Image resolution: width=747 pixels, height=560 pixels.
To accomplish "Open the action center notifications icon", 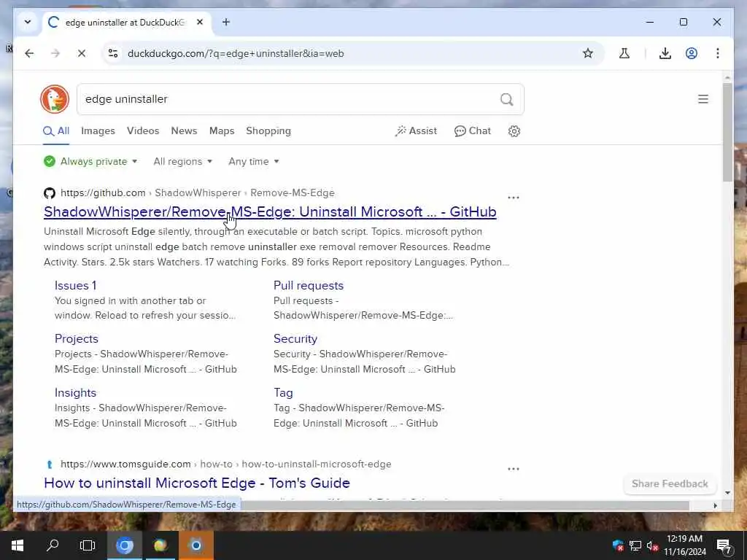I will click(724, 546).
